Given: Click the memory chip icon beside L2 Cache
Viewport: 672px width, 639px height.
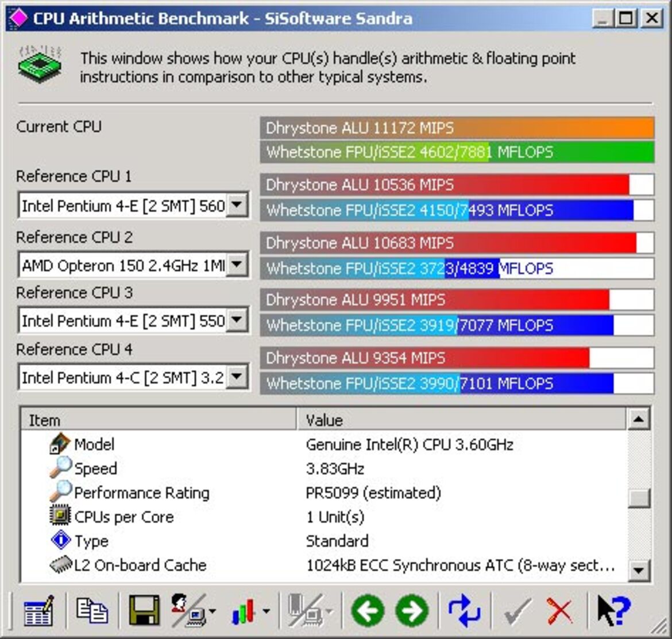Looking at the screenshot, I should click(x=60, y=564).
